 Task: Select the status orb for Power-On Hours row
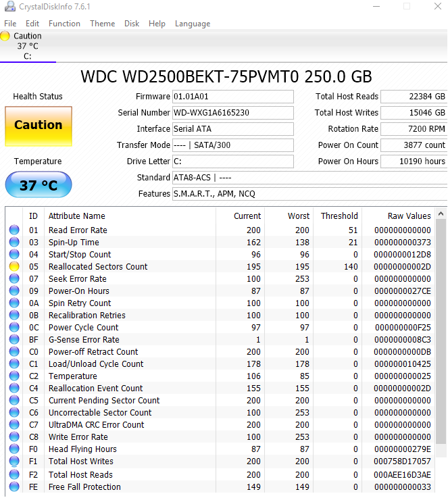click(x=14, y=291)
